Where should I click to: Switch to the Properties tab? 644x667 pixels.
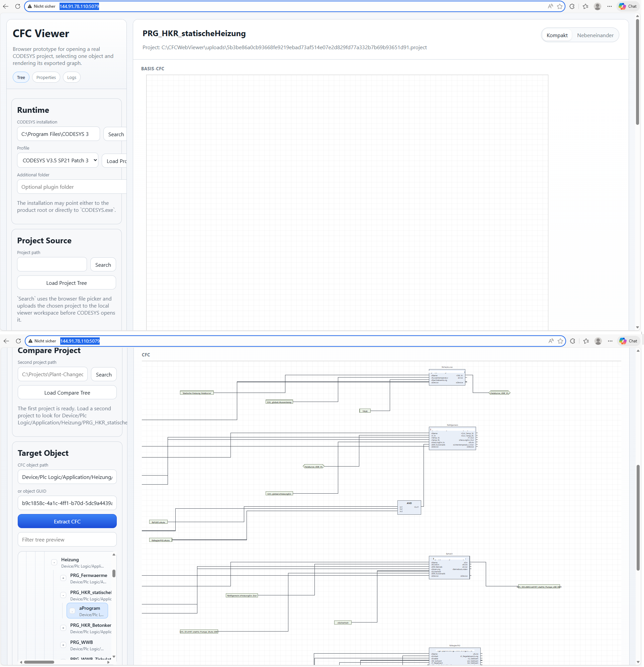point(46,78)
